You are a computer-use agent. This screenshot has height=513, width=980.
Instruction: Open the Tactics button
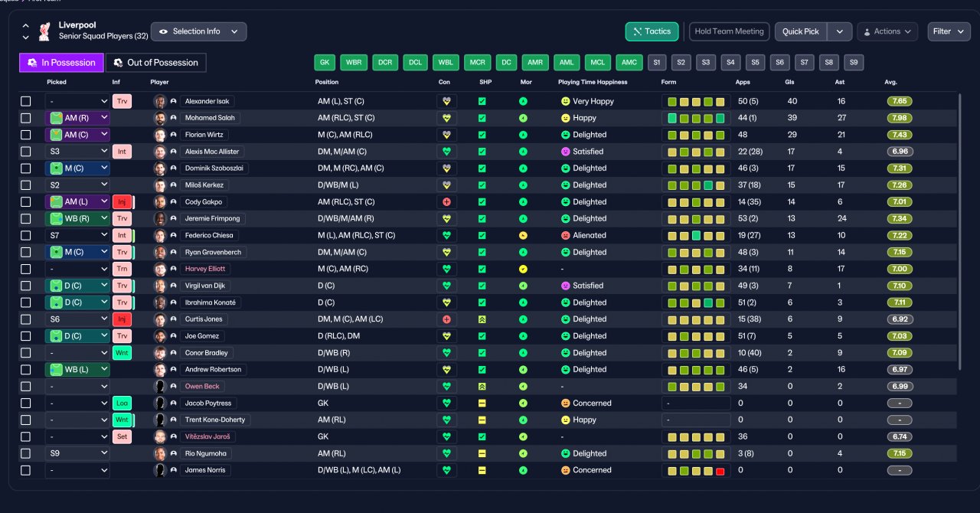pyautogui.click(x=652, y=31)
